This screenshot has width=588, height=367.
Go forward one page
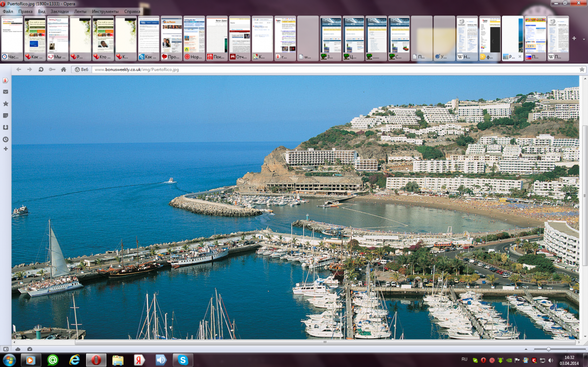[x=30, y=69]
